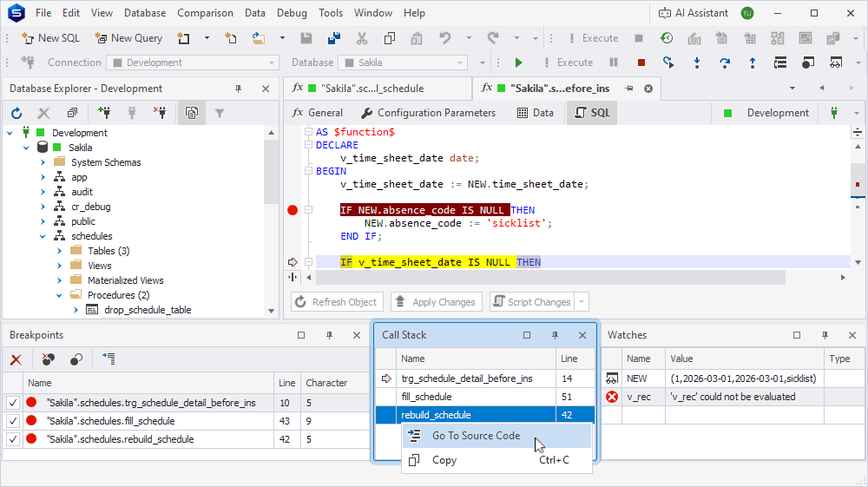Expand the drop_schedule_table procedure node
The width and height of the screenshot is (868, 487).
[76, 310]
